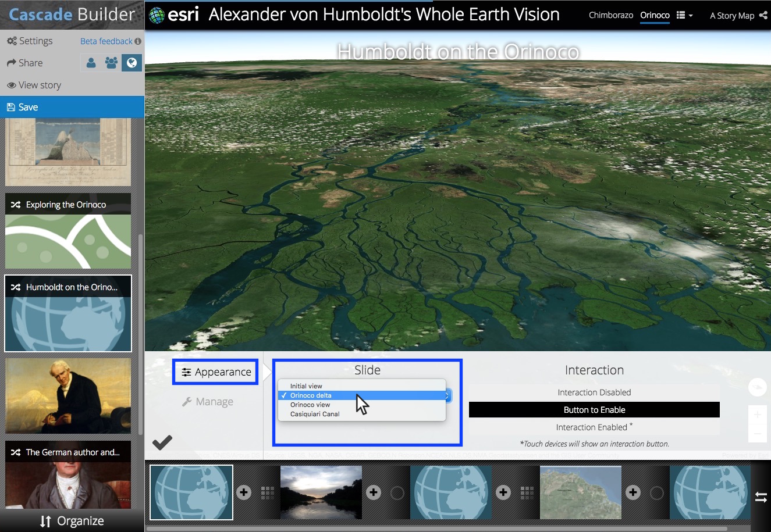Click the header share icon
Viewport: 771px width, 532px height.
pyautogui.click(x=764, y=16)
